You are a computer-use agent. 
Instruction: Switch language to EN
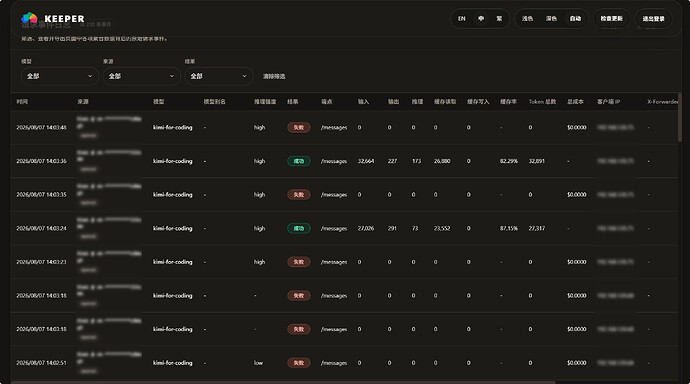tap(462, 18)
